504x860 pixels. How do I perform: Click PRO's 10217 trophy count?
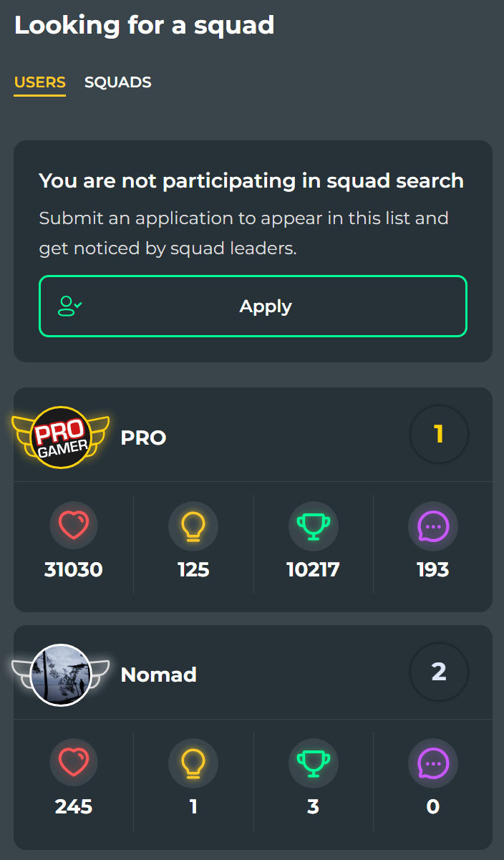pyautogui.click(x=313, y=570)
